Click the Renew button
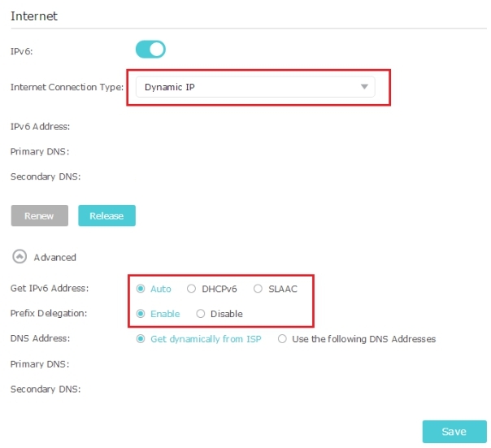The image size is (491, 448). point(40,215)
